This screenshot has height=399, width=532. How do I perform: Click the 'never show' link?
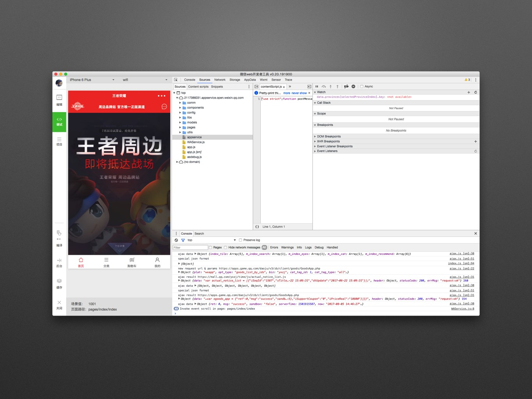point(299,93)
